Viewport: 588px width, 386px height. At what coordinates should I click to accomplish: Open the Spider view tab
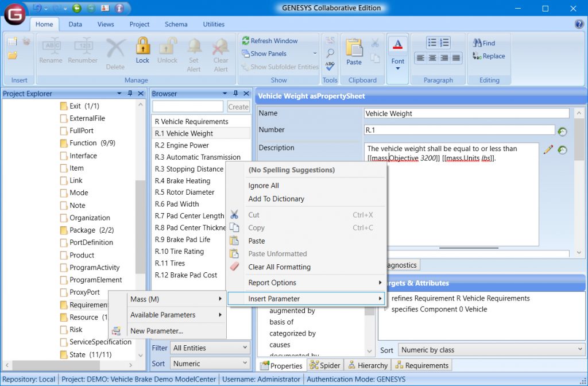coord(326,365)
